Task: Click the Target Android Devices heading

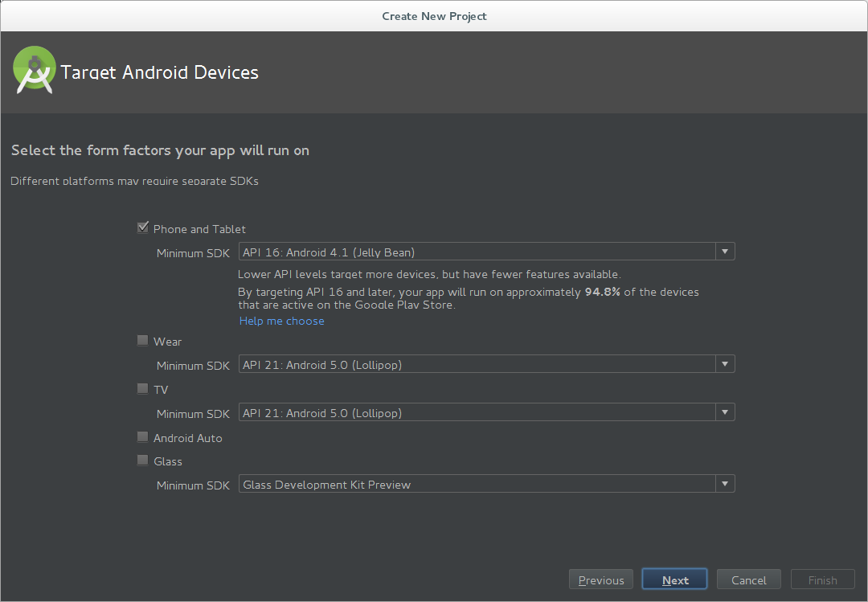Action: coord(159,72)
